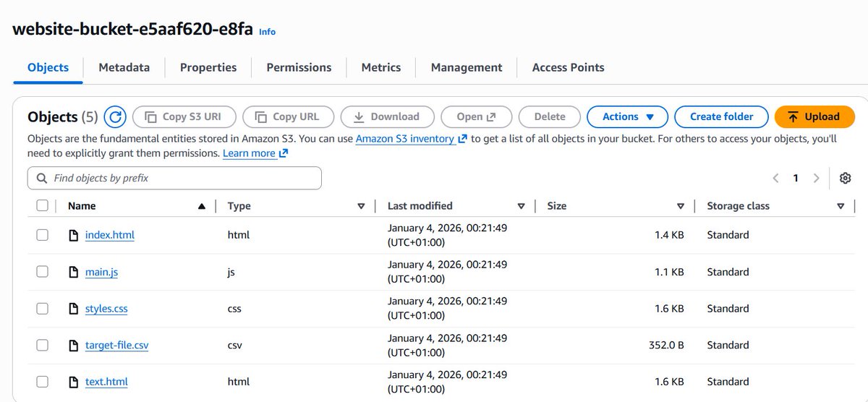This screenshot has width=868, height=402.
Task: Click the Download button
Action: pyautogui.click(x=387, y=116)
